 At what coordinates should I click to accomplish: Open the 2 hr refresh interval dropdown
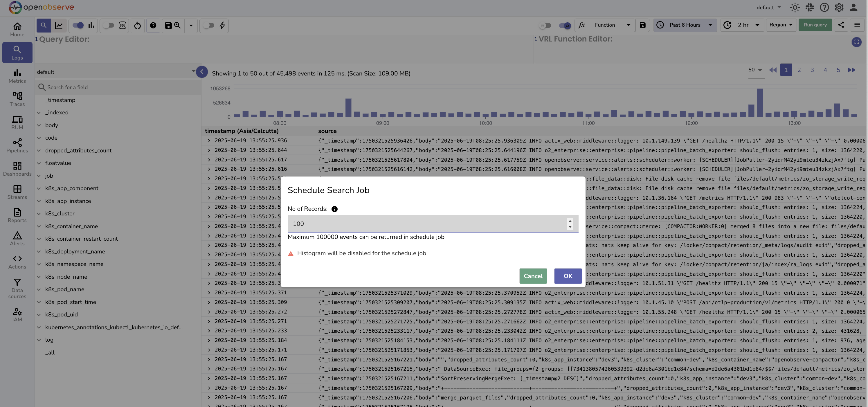click(743, 25)
